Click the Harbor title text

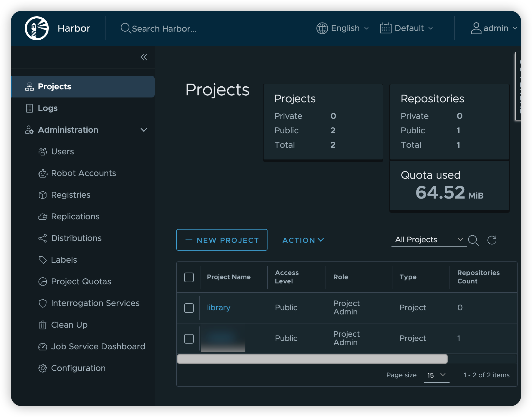74,28
